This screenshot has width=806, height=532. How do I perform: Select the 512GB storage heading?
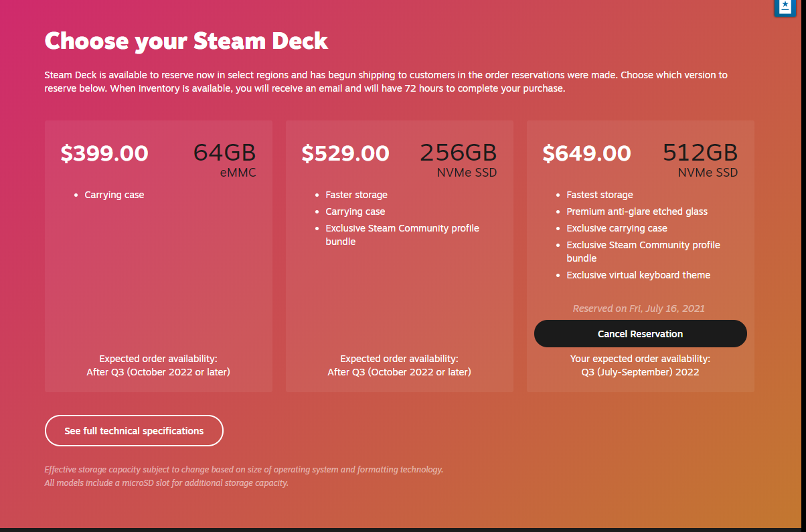[x=700, y=153]
